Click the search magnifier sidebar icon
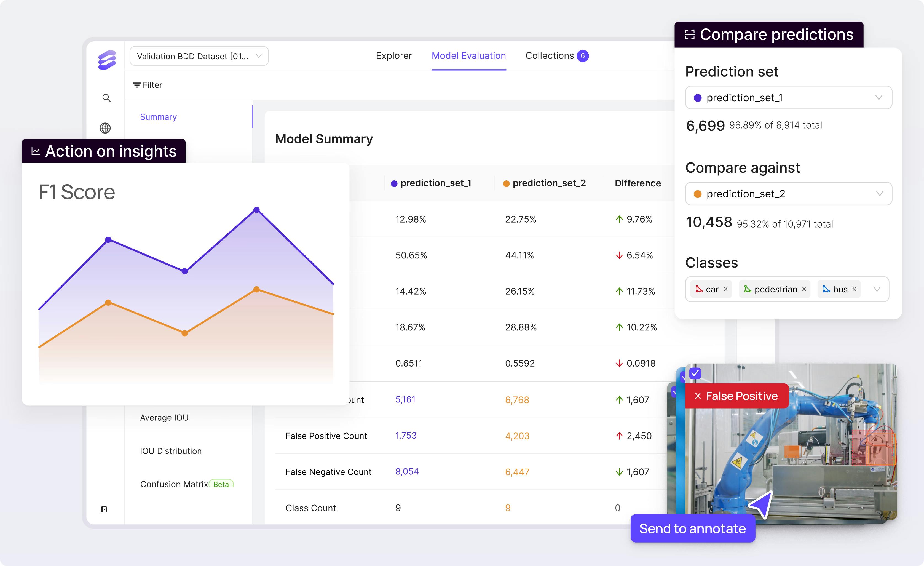The height and width of the screenshot is (566, 924). [x=106, y=98]
